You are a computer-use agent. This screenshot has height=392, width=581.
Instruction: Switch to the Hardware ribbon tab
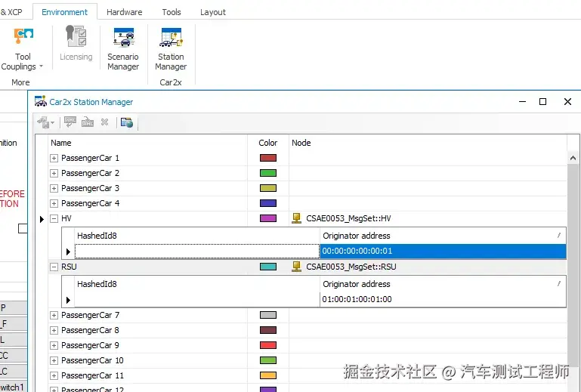[125, 12]
